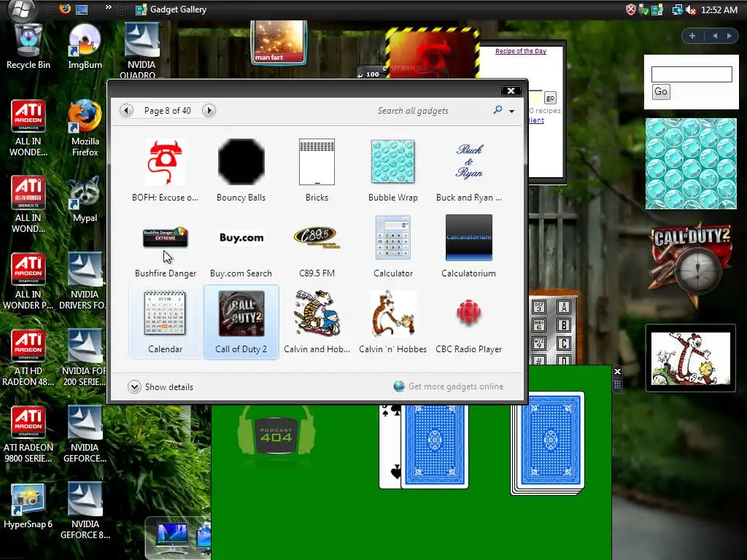
Task: Click the Go button in sidebar gadget
Action: coord(660,91)
